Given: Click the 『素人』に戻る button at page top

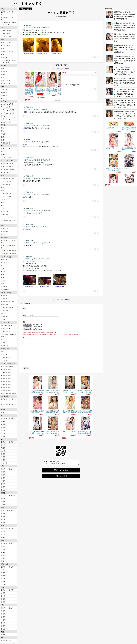Looking at the screenshot, I should tap(26, 9).
